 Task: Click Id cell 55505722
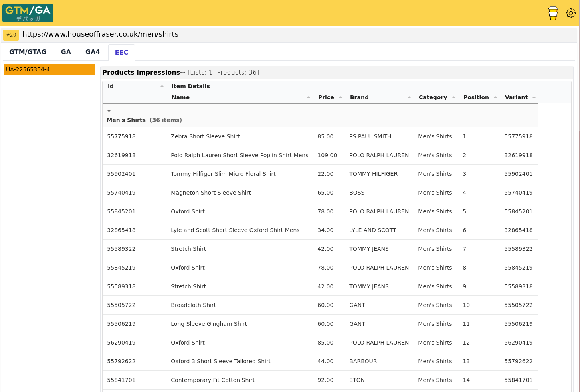click(x=121, y=305)
